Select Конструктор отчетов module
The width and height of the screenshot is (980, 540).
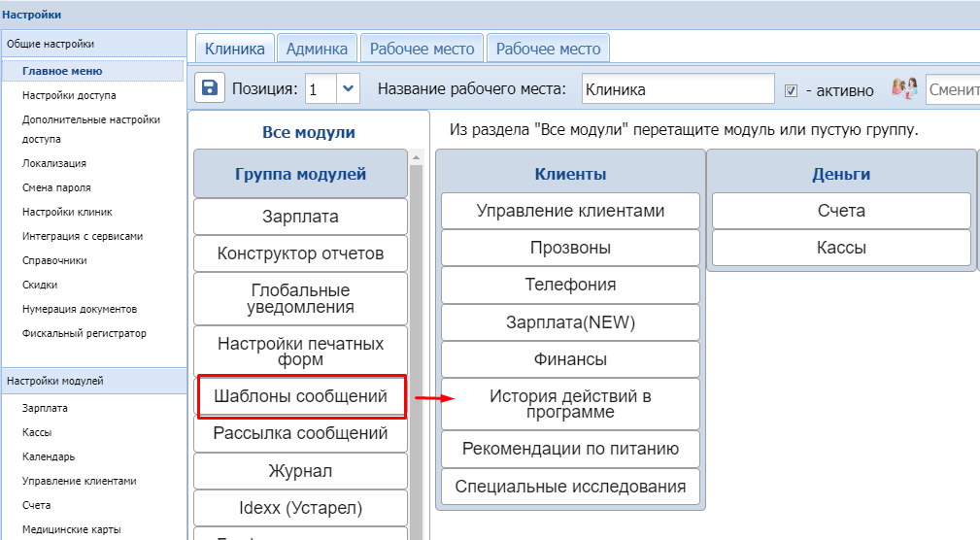pos(300,253)
